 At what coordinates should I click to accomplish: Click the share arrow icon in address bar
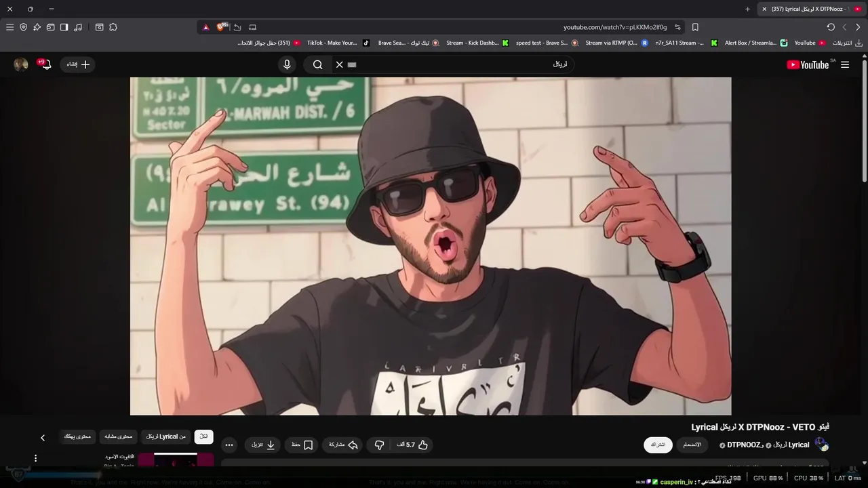point(237,27)
